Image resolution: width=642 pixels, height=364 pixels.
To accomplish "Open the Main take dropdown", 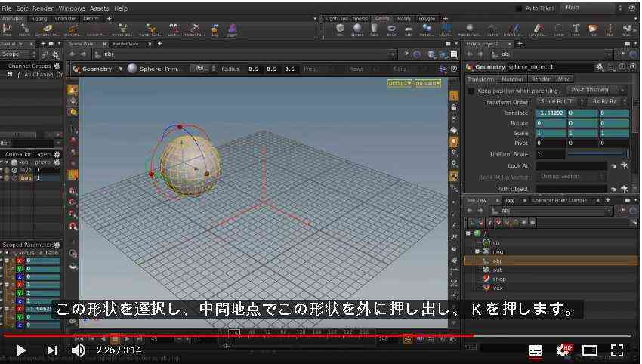I will click(591, 8).
